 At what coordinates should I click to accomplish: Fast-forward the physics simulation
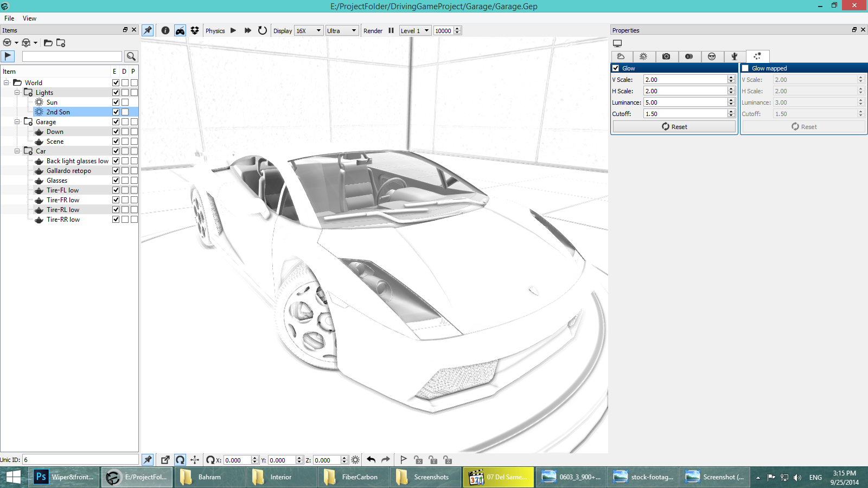coord(248,30)
